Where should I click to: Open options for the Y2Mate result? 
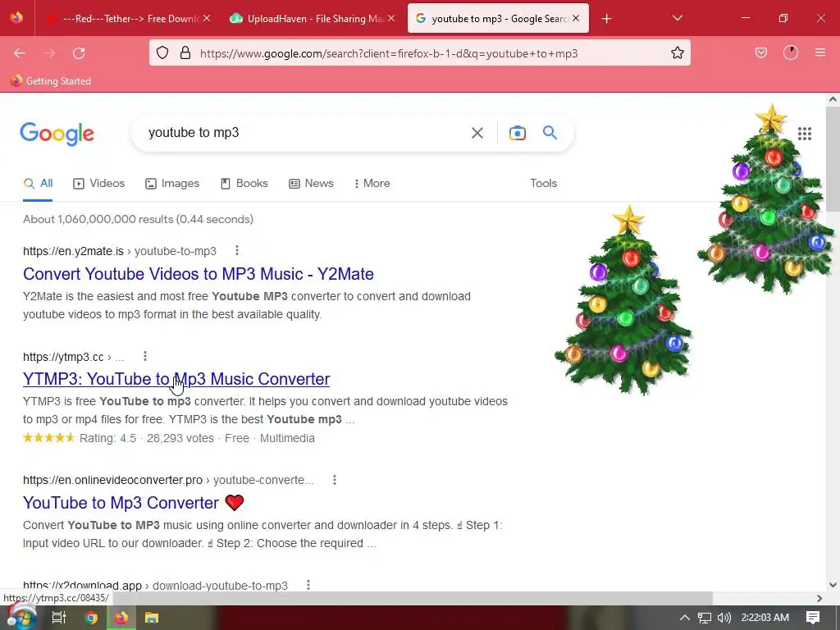coord(237,250)
